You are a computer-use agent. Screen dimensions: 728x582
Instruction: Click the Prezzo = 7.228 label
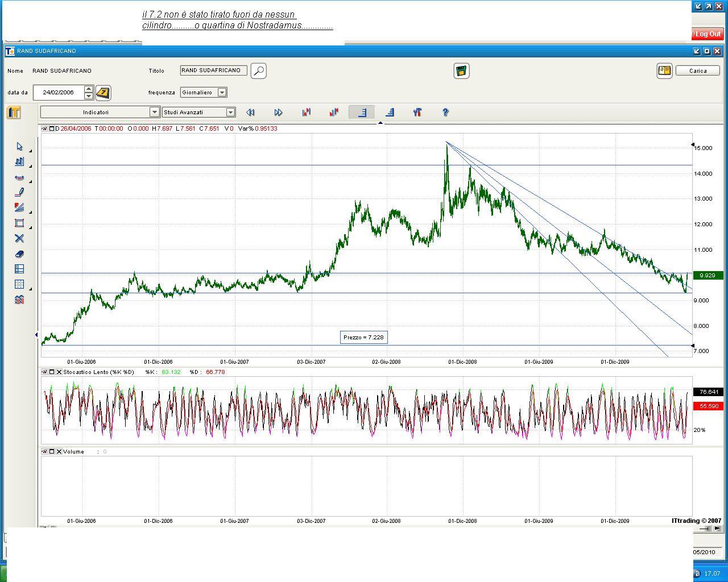(363, 337)
